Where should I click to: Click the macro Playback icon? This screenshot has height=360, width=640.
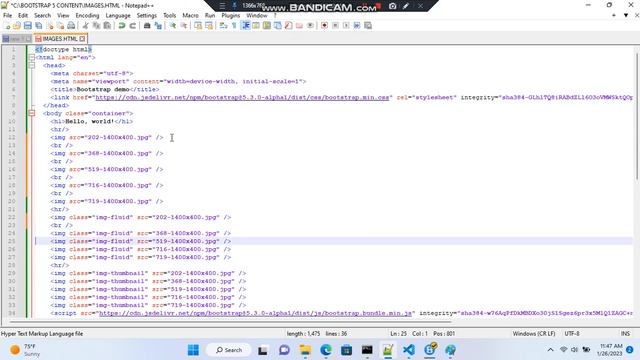(346, 26)
